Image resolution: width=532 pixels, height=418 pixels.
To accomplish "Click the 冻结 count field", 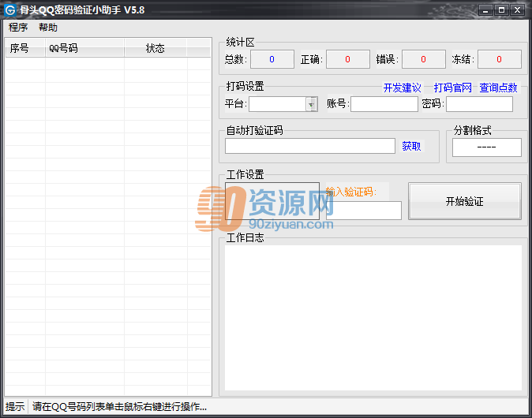I will 499,59.
